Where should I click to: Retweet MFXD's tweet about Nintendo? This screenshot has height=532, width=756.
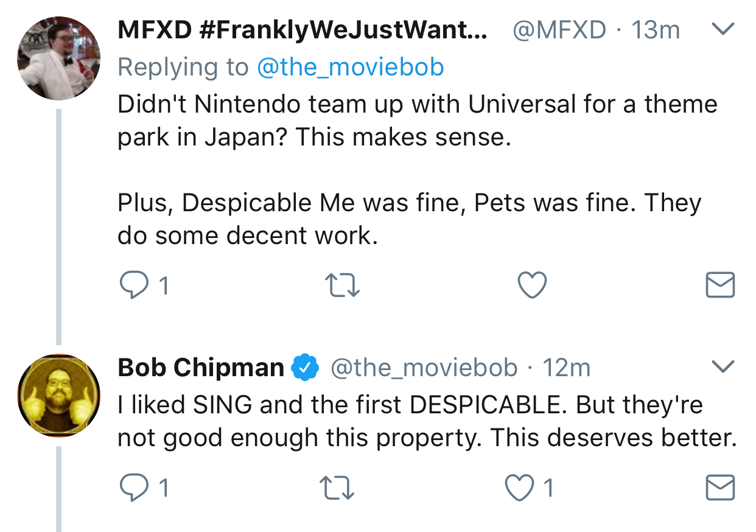tap(343, 285)
